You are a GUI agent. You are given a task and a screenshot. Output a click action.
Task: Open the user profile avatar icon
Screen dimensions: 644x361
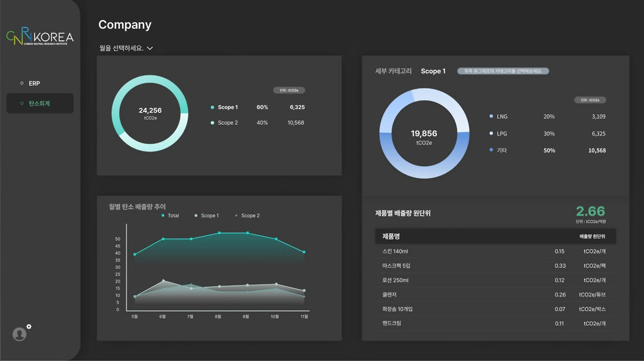point(19,334)
